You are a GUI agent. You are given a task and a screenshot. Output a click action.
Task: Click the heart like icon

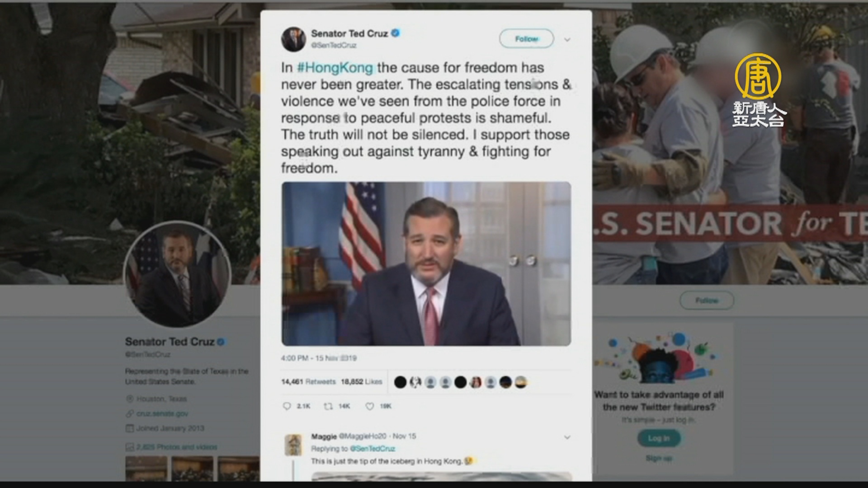[x=369, y=406]
